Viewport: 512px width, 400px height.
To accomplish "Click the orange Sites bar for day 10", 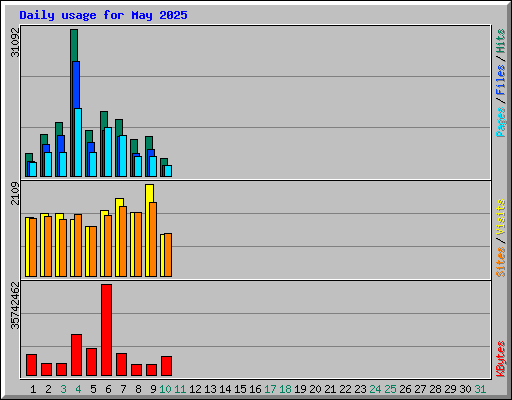I will coord(168,255).
